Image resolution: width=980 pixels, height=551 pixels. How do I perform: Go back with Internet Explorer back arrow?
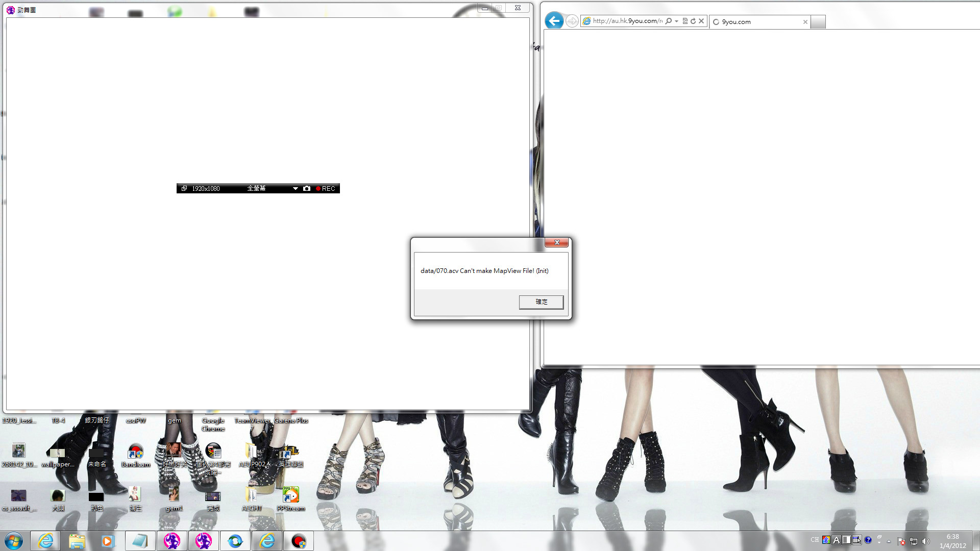(554, 21)
